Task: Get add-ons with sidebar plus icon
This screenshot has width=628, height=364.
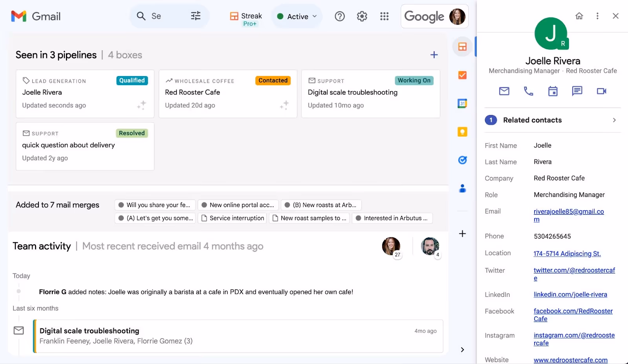Action: pyautogui.click(x=462, y=234)
